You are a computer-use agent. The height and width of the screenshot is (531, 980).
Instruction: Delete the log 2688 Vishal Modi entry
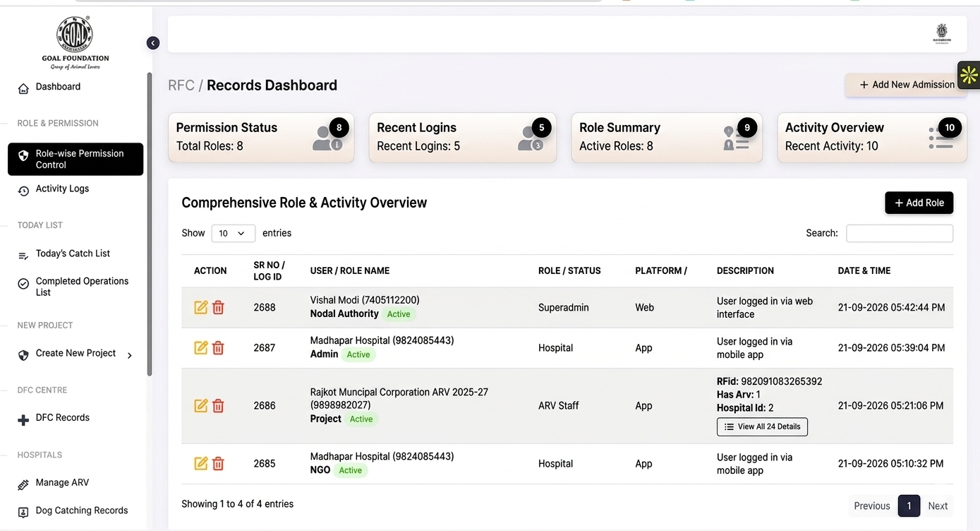point(218,307)
